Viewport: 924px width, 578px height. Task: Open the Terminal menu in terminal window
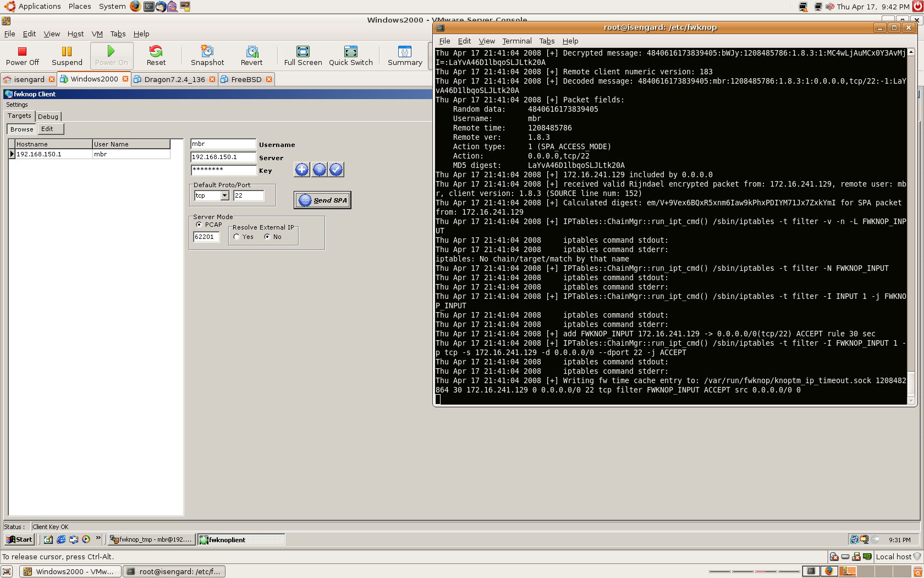coord(516,41)
